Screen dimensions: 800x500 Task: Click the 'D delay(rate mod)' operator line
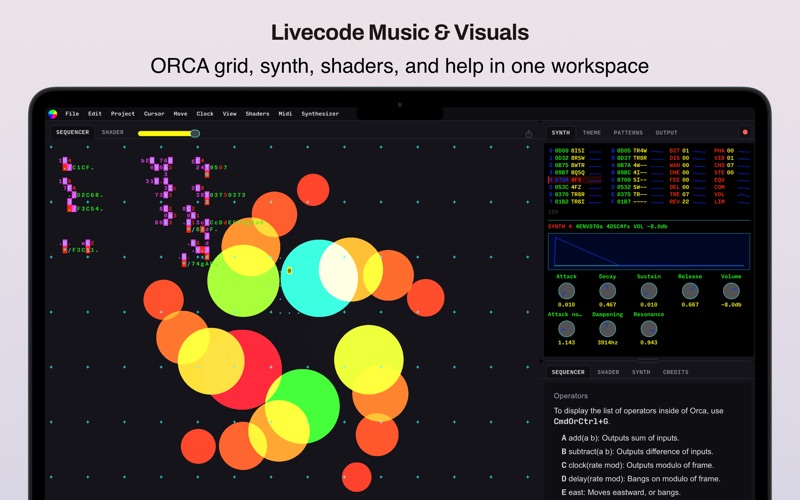[x=641, y=479]
